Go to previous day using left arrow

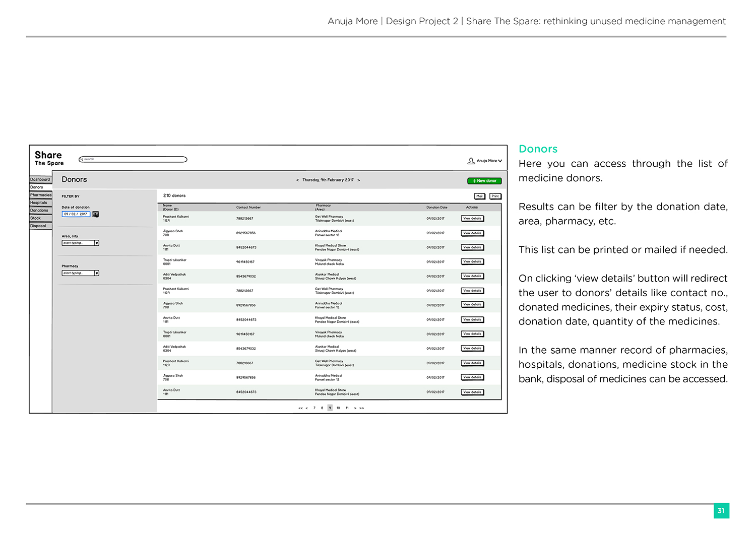[x=297, y=180]
